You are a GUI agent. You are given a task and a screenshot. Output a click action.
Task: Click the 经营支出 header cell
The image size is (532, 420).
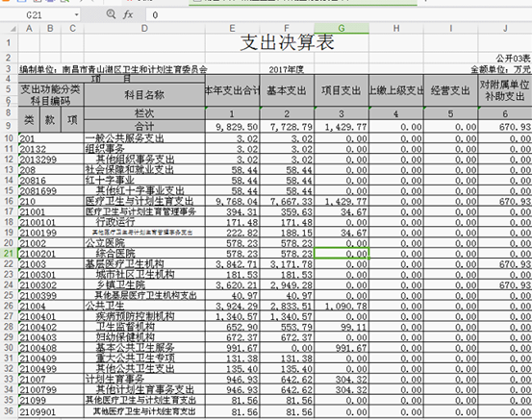tap(450, 90)
